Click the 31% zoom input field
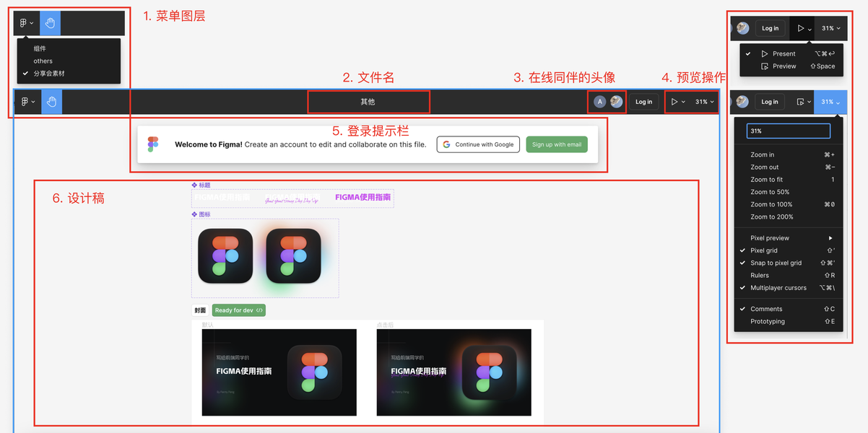The image size is (868, 433). pos(789,131)
